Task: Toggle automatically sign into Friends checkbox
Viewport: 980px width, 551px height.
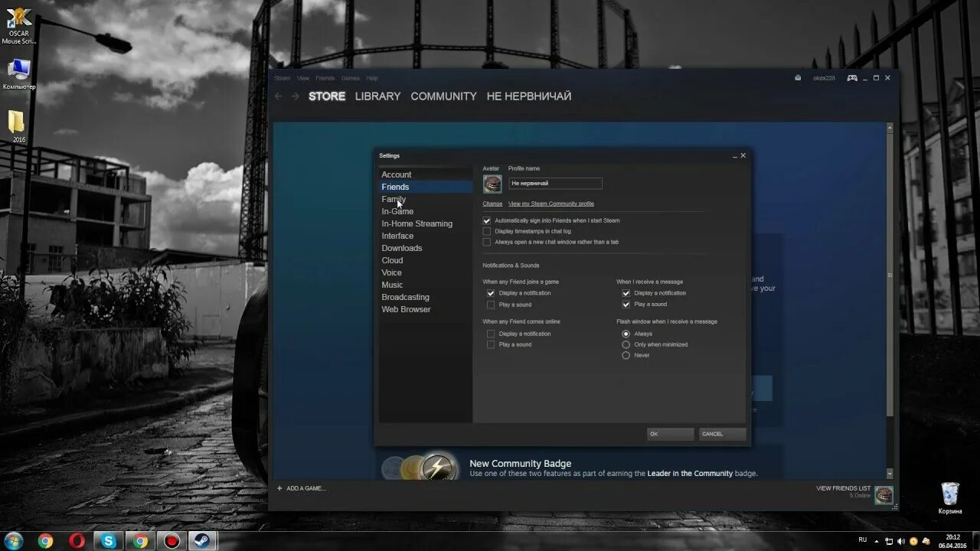Action: tap(487, 220)
